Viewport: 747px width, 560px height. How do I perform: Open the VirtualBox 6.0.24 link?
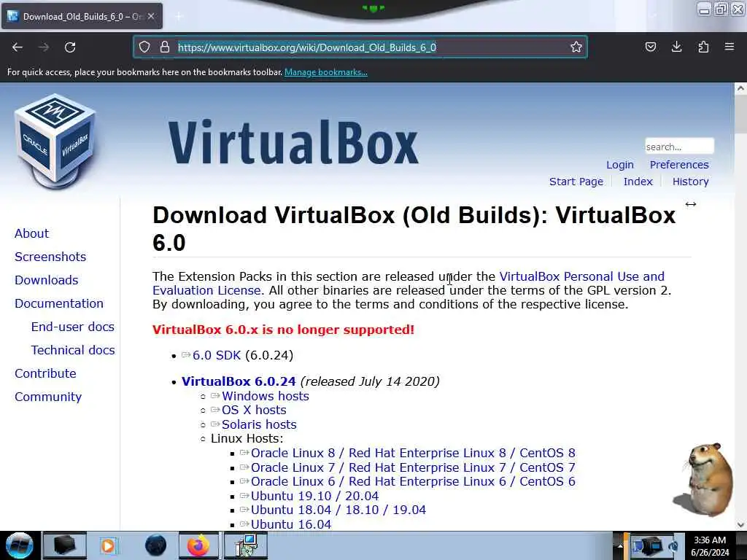[x=239, y=381]
